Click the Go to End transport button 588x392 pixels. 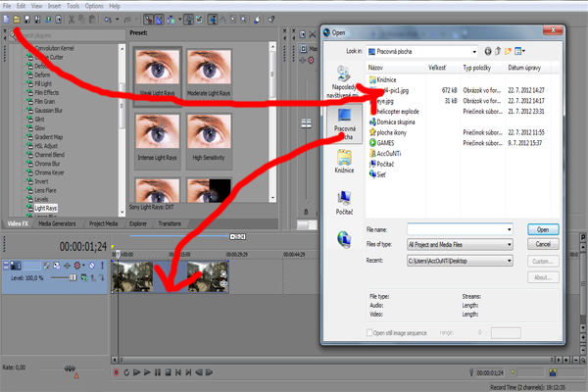(188, 372)
